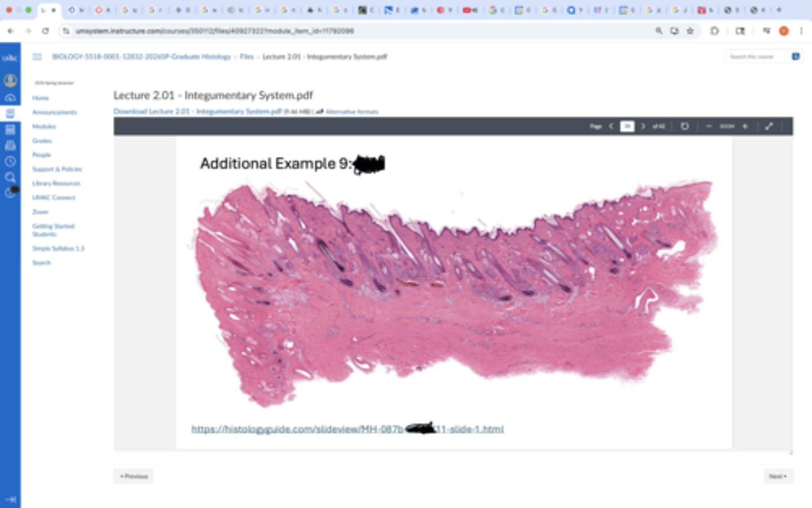
Task: Click the skin histology slide image
Action: [454, 294]
